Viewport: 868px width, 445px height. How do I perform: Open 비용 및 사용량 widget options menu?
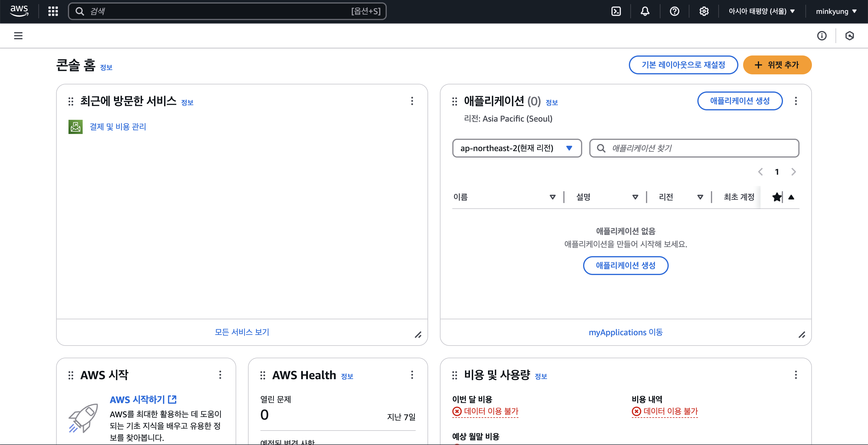(x=796, y=375)
